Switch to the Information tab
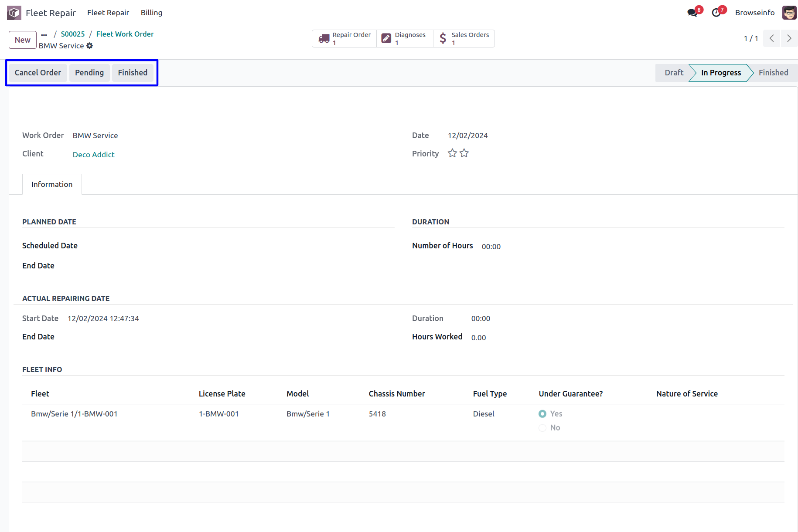This screenshot has height=532, width=798. tap(52, 184)
